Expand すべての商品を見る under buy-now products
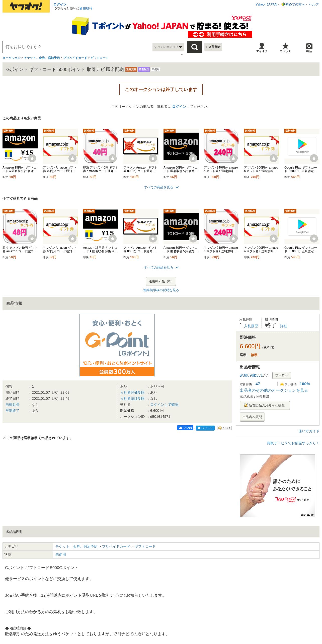This screenshot has width=322, height=644. click(x=161, y=268)
